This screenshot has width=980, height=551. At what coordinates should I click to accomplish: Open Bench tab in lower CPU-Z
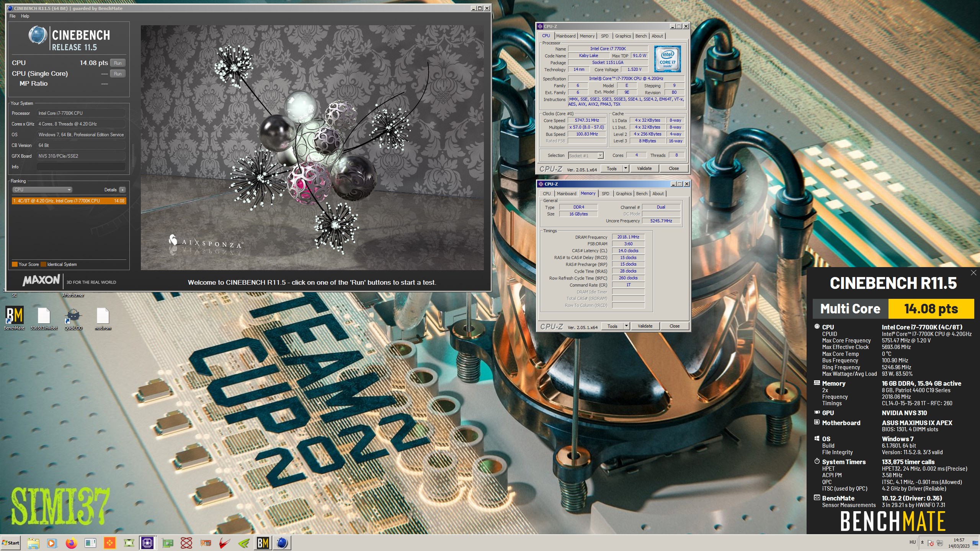coord(642,194)
